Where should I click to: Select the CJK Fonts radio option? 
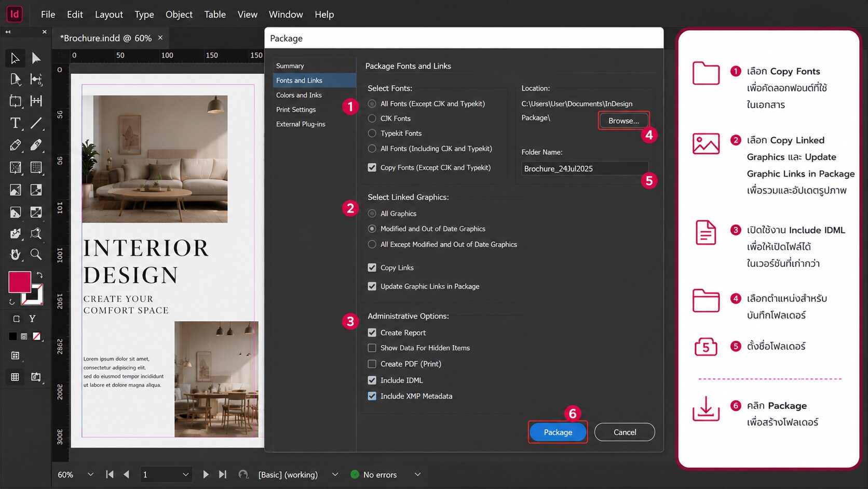pyautogui.click(x=372, y=118)
